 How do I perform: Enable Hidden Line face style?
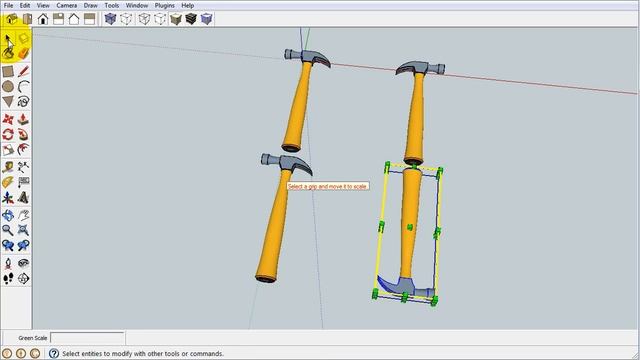(160, 19)
